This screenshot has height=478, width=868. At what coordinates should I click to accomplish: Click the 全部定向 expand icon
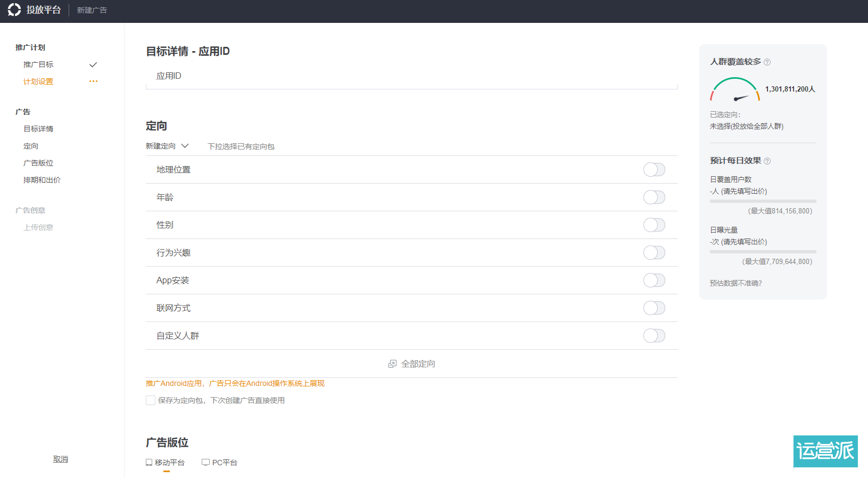pyautogui.click(x=392, y=364)
